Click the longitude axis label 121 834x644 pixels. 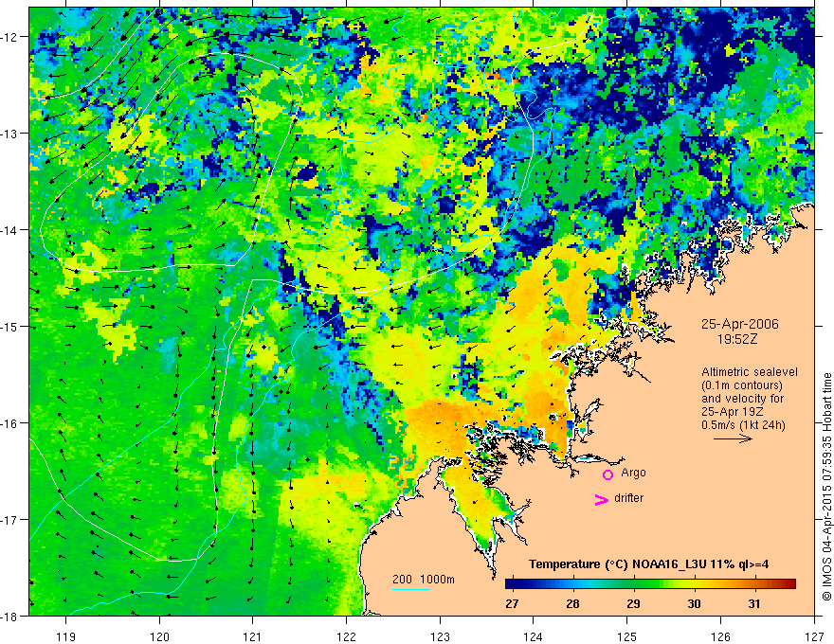[x=253, y=636]
